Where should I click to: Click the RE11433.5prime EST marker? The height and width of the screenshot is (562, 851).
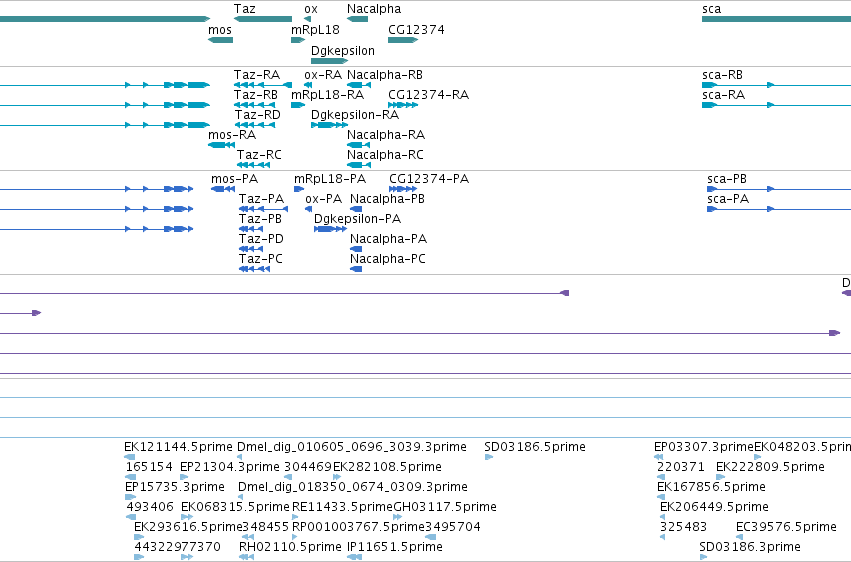[x=295, y=517]
